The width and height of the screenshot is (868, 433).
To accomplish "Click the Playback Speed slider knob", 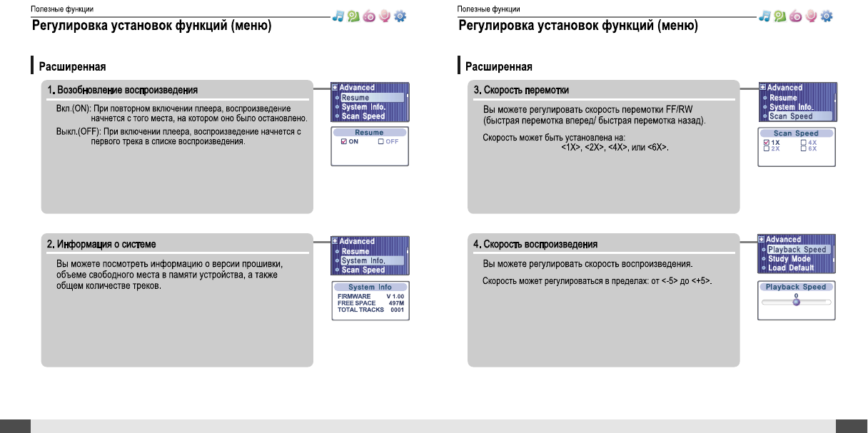I will click(796, 302).
